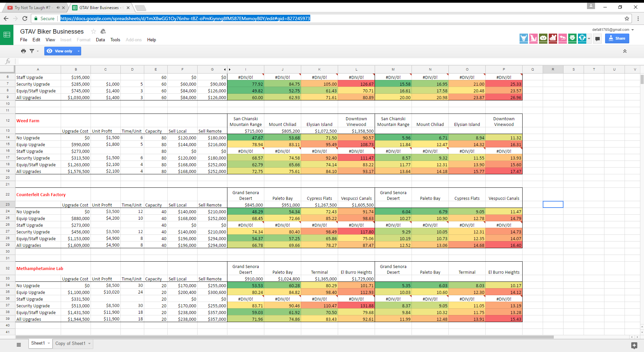Select the Methamphetamine Lab heading cell
Screen dimensions: 644x352
[38, 268]
